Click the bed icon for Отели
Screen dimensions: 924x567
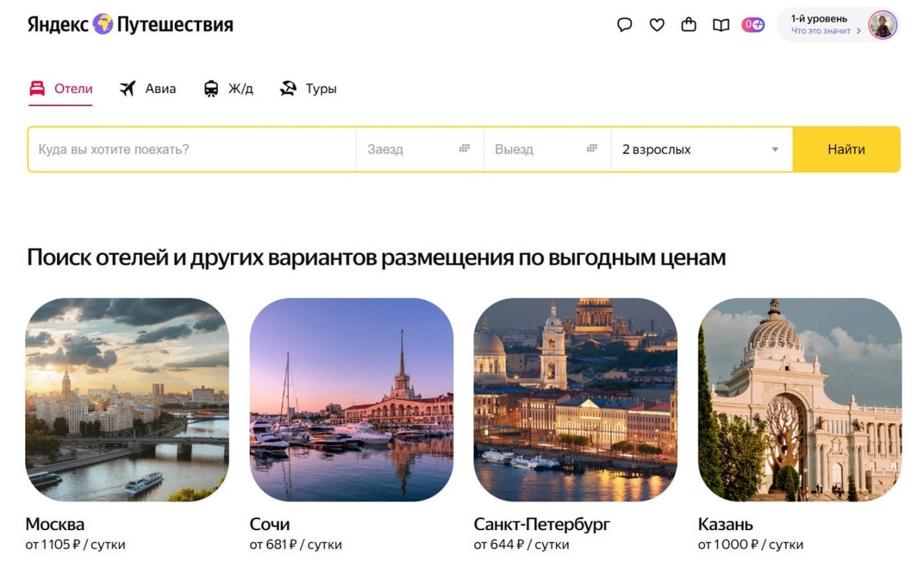pyautogui.click(x=37, y=88)
